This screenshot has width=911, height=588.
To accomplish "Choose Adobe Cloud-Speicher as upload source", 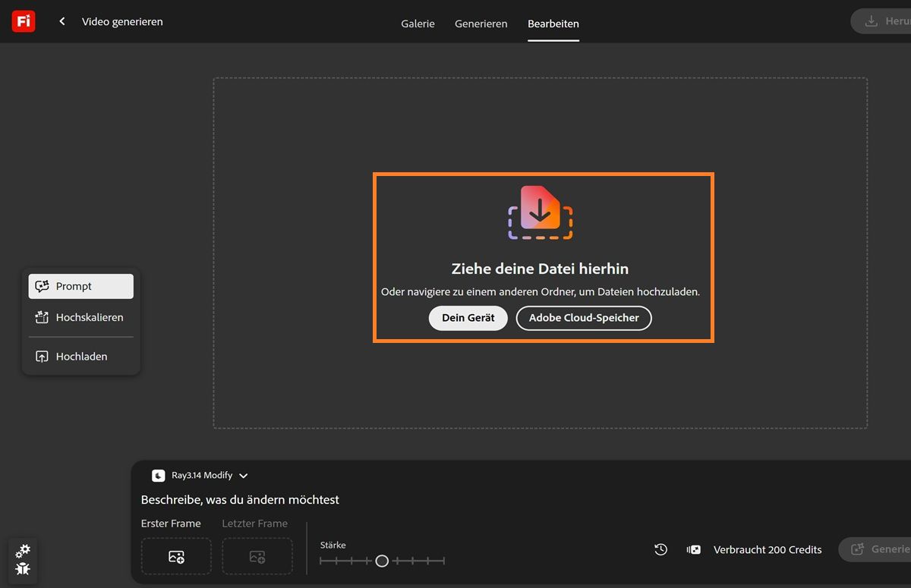I will click(x=584, y=318).
